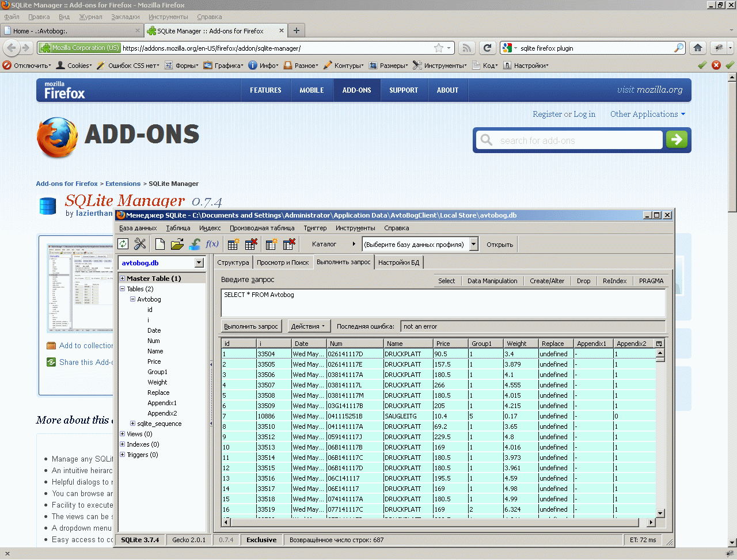Expand the Master Table (1) node
737x560 pixels.
(x=122, y=279)
